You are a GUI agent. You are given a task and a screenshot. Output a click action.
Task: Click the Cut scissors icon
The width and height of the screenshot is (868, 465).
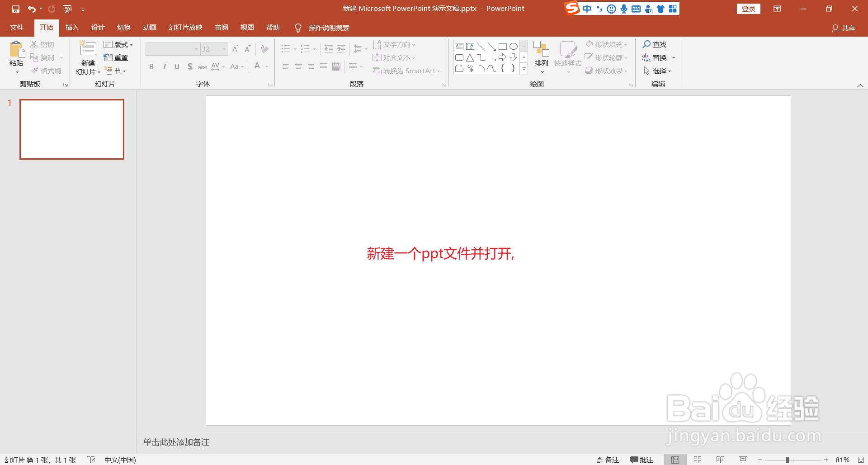(x=34, y=44)
